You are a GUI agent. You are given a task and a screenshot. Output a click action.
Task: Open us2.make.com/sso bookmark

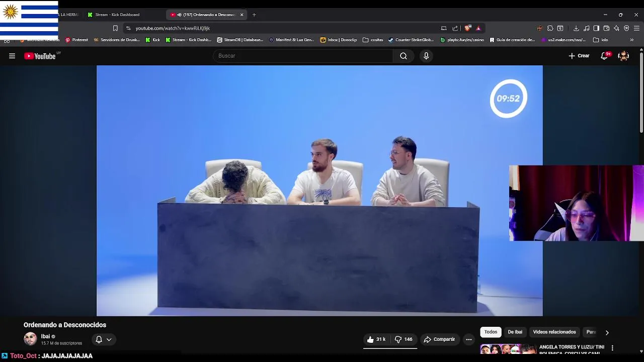563,40
